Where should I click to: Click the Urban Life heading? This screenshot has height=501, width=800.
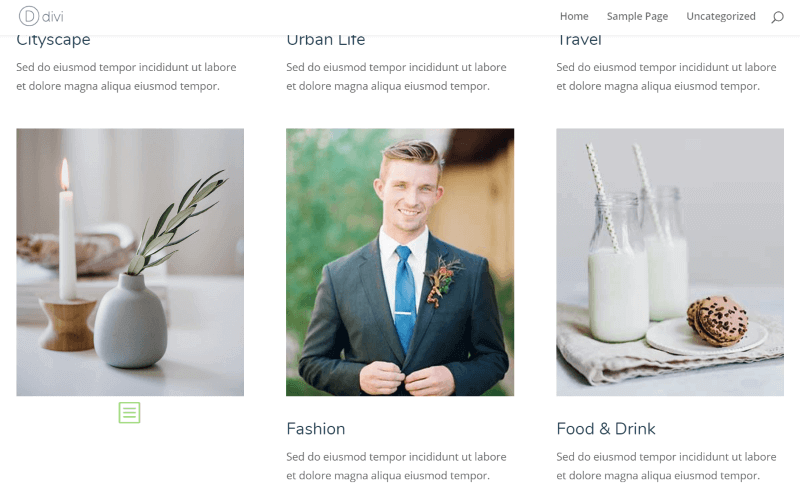click(x=326, y=41)
